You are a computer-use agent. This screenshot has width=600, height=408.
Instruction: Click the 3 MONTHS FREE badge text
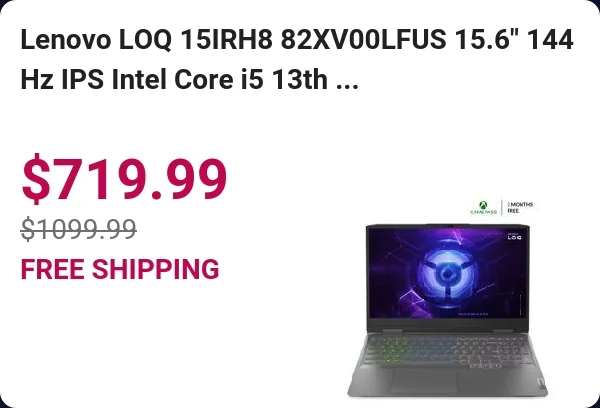pyautogui.click(x=520, y=207)
